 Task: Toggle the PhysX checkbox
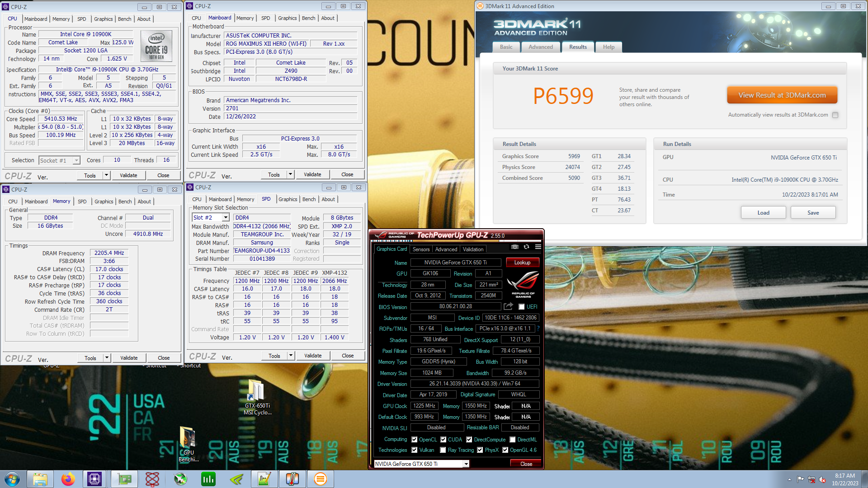(x=480, y=450)
